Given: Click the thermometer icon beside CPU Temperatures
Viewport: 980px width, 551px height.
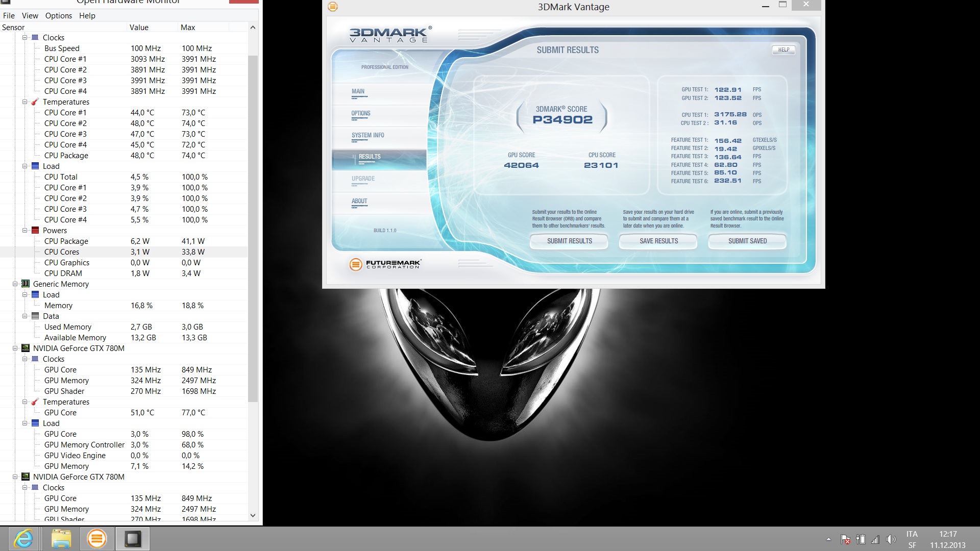Looking at the screenshot, I should [35, 102].
